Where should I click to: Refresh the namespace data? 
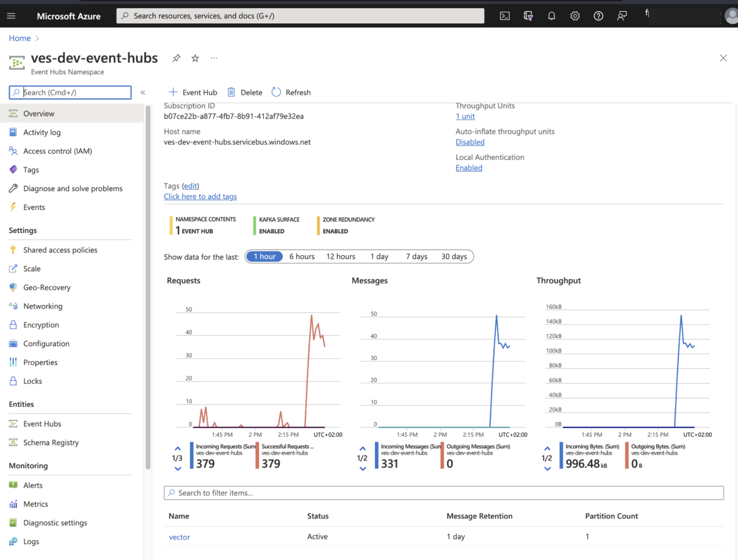click(291, 92)
